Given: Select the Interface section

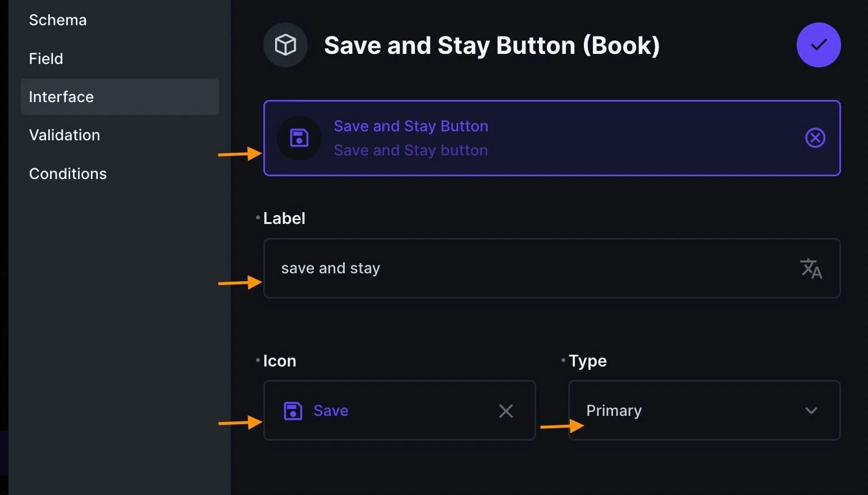Looking at the screenshot, I should [x=61, y=97].
